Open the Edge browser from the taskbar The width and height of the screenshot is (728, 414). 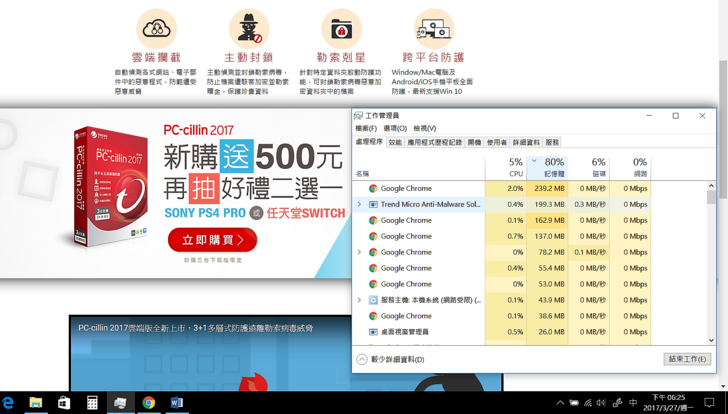[8, 403]
